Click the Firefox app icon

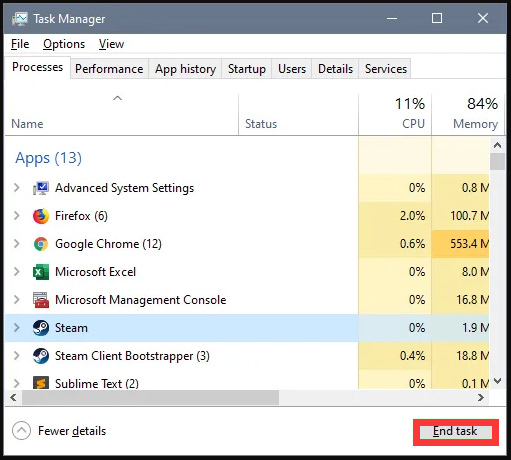pyautogui.click(x=41, y=216)
